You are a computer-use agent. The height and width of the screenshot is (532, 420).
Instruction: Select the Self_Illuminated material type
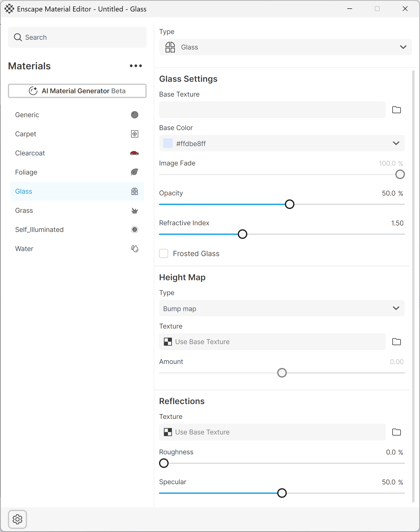[x=77, y=230]
